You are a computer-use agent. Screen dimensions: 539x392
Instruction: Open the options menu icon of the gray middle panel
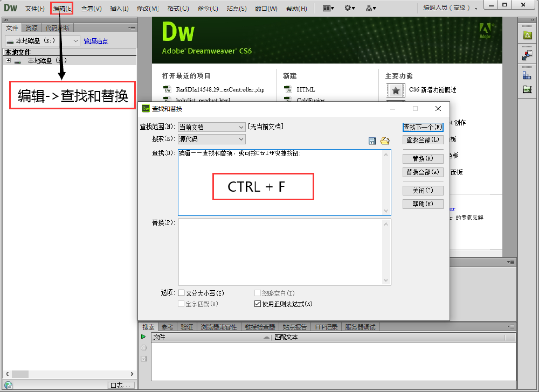511,262
